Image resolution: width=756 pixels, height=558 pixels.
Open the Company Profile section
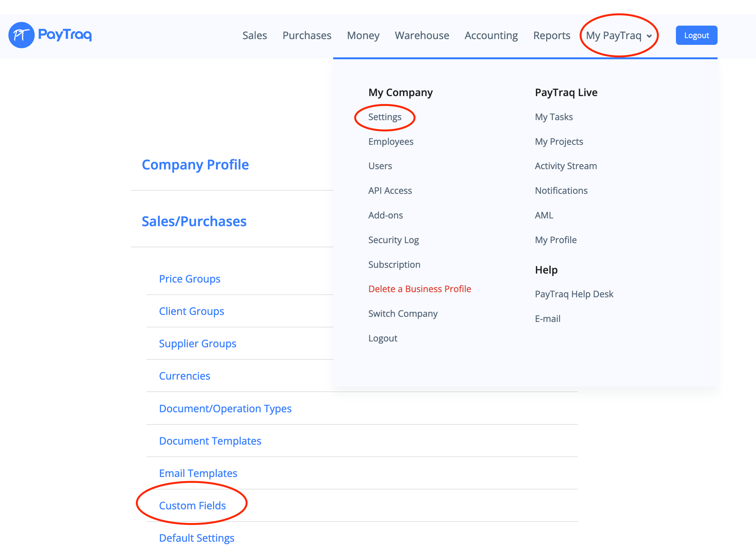click(x=195, y=165)
